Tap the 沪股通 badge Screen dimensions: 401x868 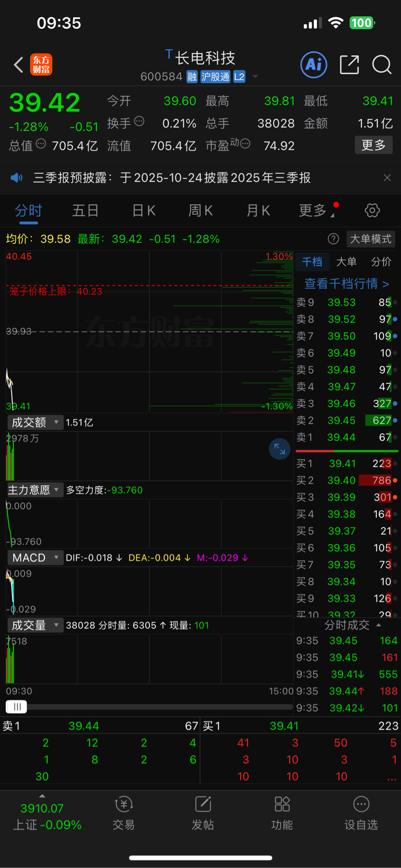point(215,77)
